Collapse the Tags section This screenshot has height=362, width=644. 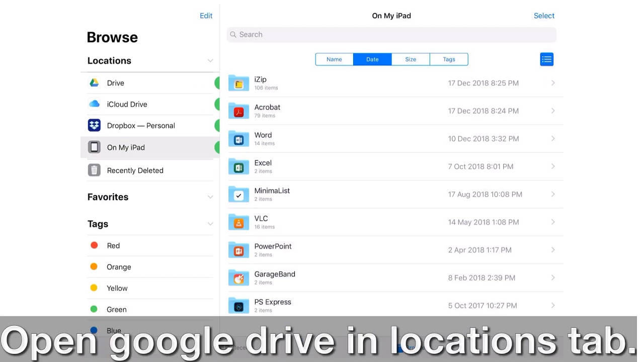(x=210, y=224)
